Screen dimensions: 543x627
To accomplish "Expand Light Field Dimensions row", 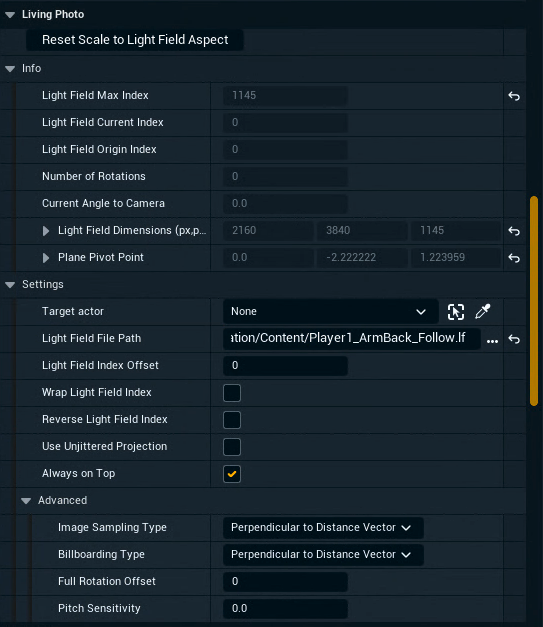I will [x=46, y=231].
